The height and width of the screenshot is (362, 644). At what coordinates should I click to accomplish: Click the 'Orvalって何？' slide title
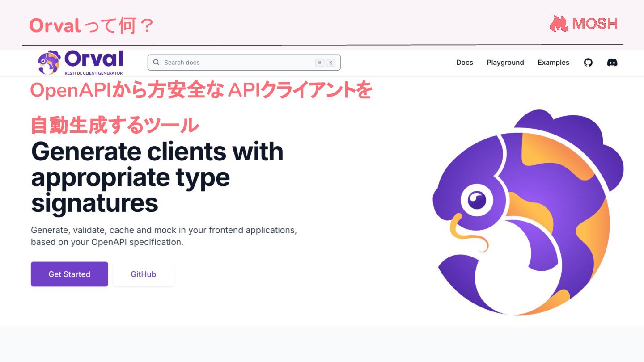pyautogui.click(x=92, y=25)
